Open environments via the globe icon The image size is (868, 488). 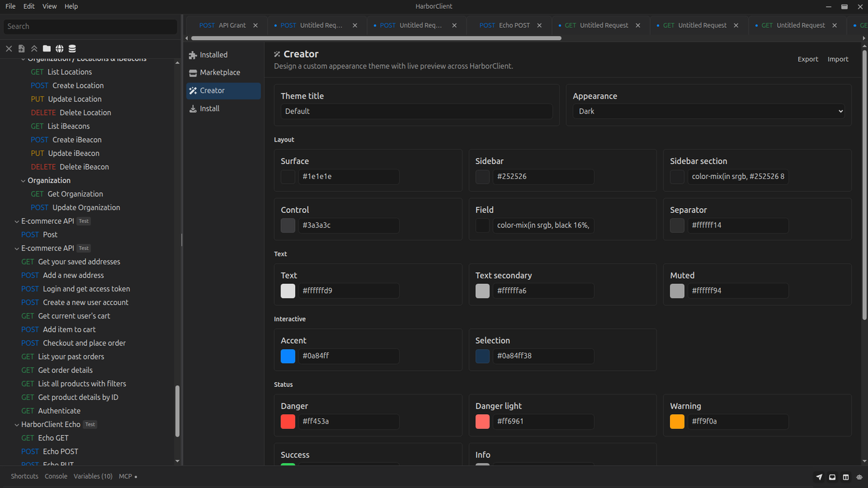coord(60,49)
